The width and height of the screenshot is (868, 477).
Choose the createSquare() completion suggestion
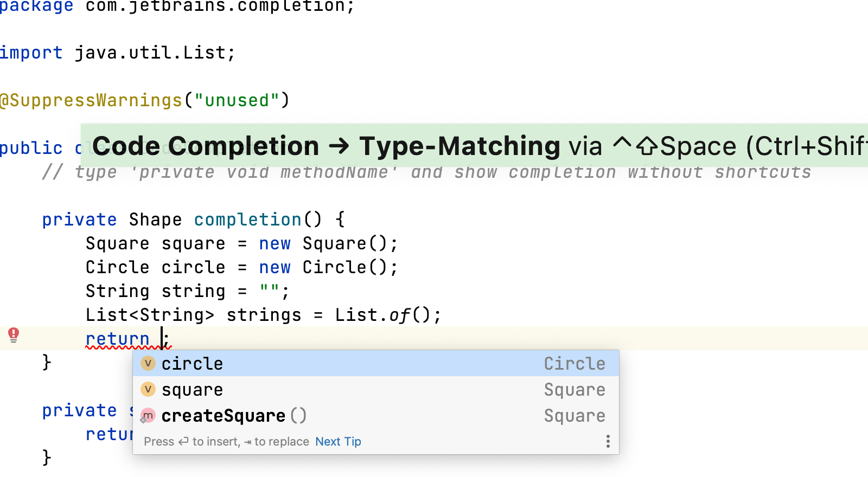tap(376, 416)
